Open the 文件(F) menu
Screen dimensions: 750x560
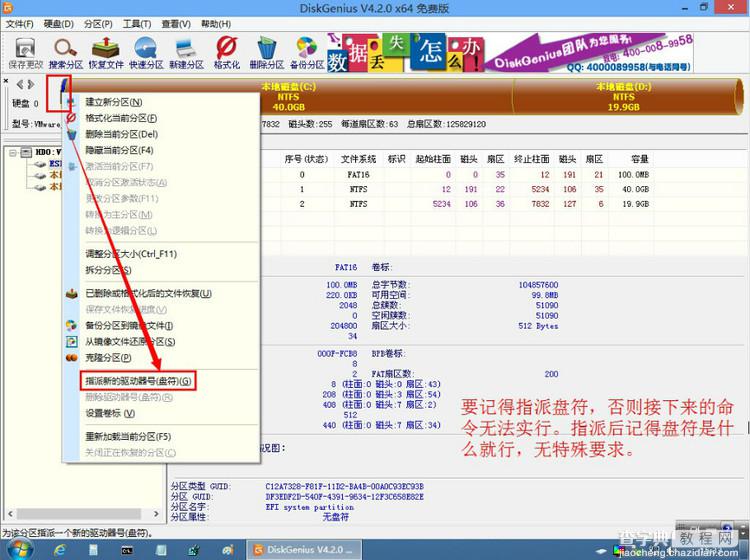coord(20,24)
